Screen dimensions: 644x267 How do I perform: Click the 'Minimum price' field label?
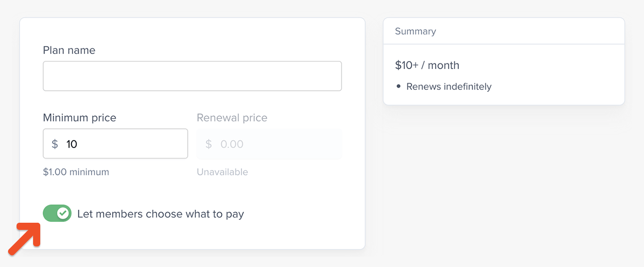(80, 118)
